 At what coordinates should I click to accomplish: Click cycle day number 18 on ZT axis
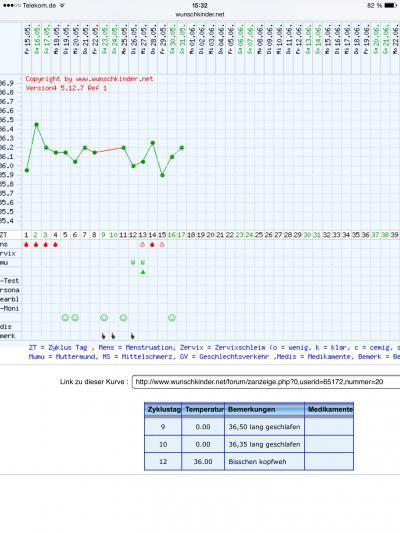[x=191, y=235]
